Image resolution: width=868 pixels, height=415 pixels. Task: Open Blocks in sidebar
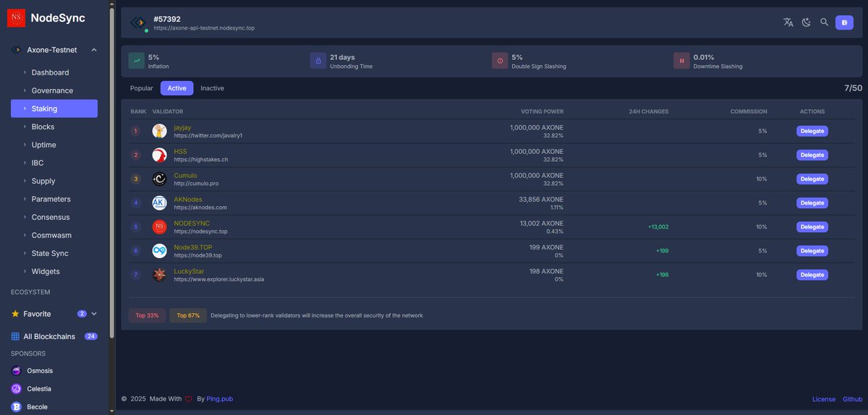coord(54,127)
